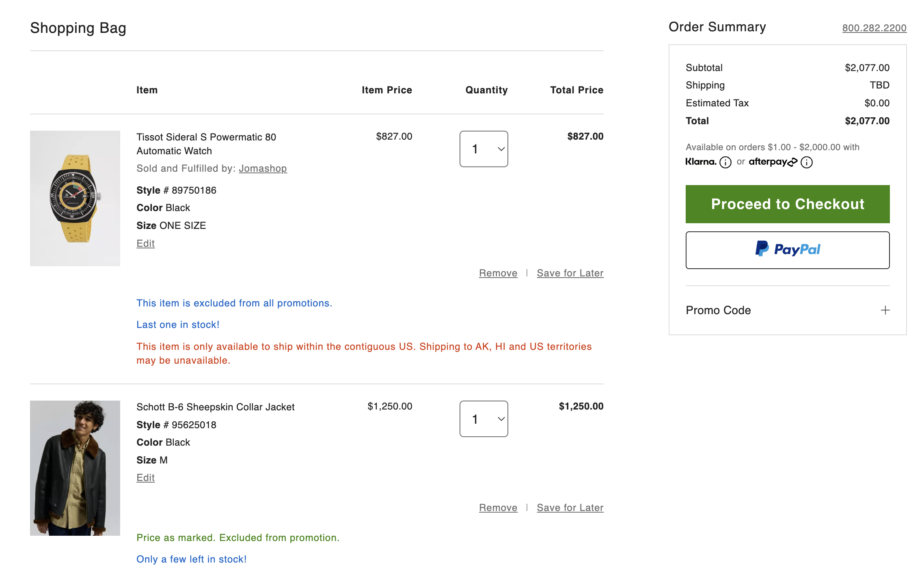Image resolution: width=924 pixels, height=582 pixels.
Task: Open the Schott jacket product image
Action: click(x=75, y=468)
